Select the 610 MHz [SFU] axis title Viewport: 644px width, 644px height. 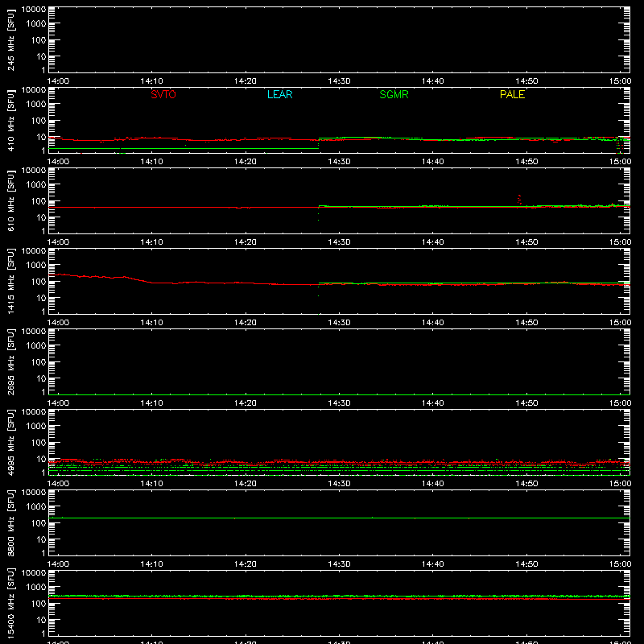click(11, 200)
